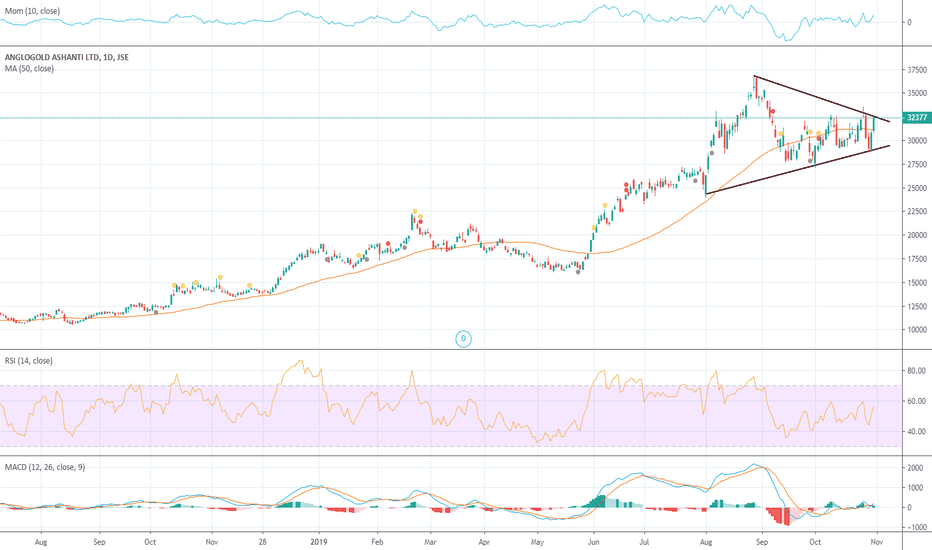Click the MACD 2000 axis label
932x550 pixels.
point(915,468)
